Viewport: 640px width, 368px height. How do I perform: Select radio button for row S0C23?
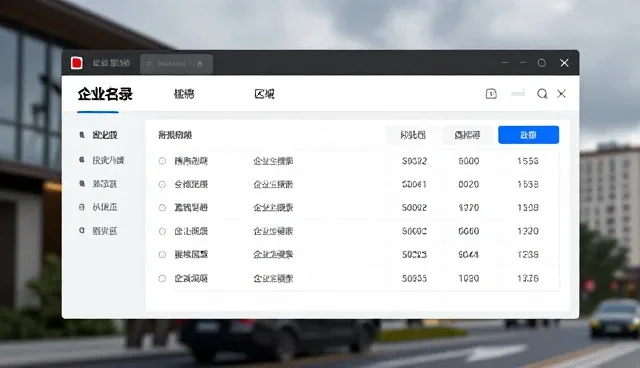[x=162, y=255]
